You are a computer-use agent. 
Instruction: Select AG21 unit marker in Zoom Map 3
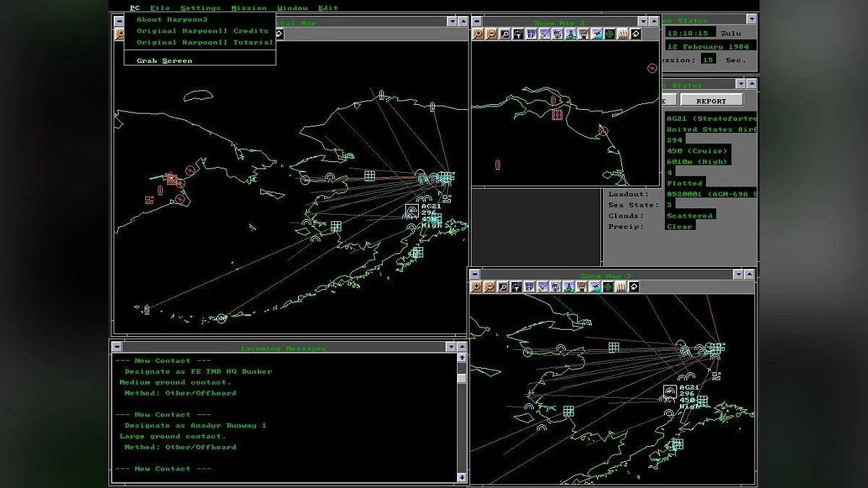tap(670, 392)
